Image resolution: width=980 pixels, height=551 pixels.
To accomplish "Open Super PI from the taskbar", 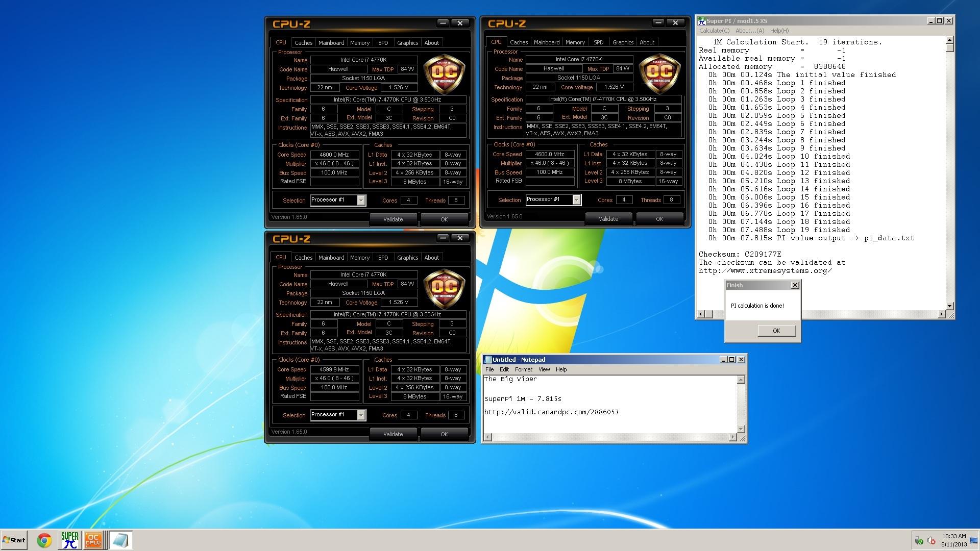I will [70, 540].
